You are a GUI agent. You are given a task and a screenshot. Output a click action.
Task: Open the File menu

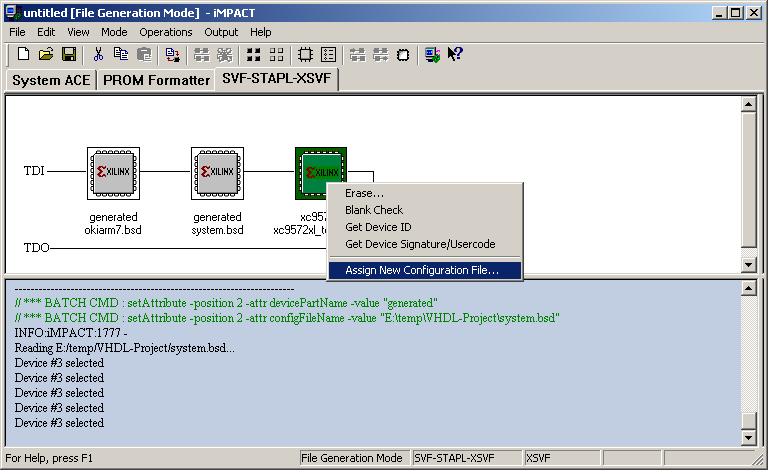coord(17,32)
